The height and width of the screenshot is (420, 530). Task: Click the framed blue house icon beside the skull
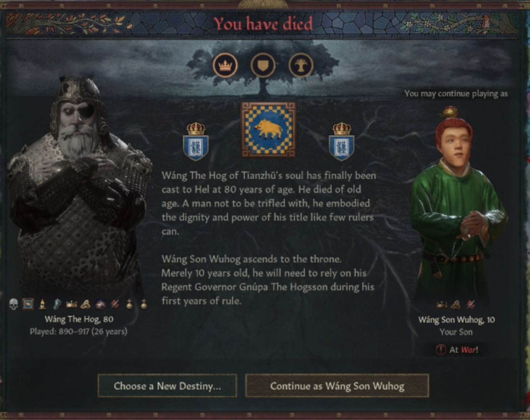point(28,304)
